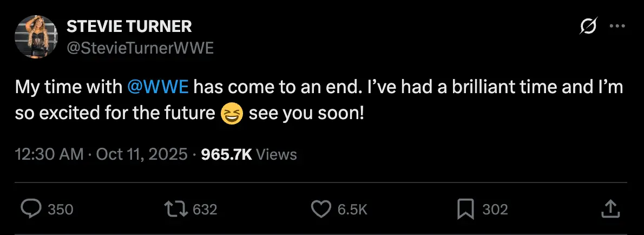Click the 302 bookmarks count

tap(495, 210)
